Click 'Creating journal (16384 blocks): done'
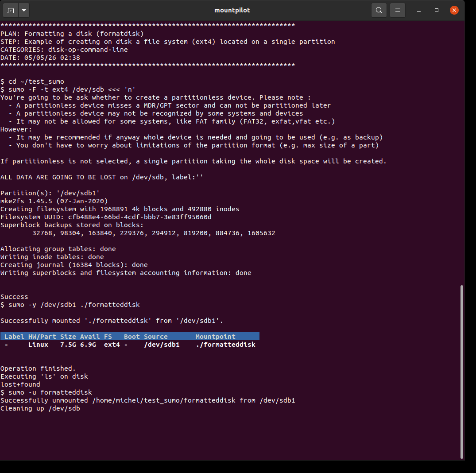The width and height of the screenshot is (476, 473). tap(74, 265)
